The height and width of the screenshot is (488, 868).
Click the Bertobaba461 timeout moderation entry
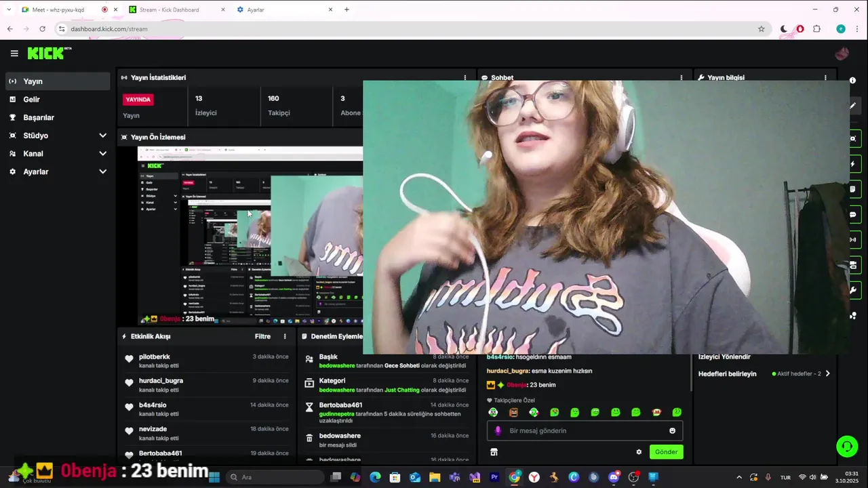(387, 413)
